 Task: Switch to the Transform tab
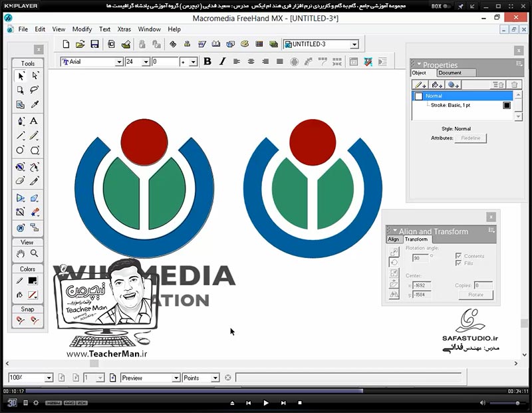(x=416, y=239)
